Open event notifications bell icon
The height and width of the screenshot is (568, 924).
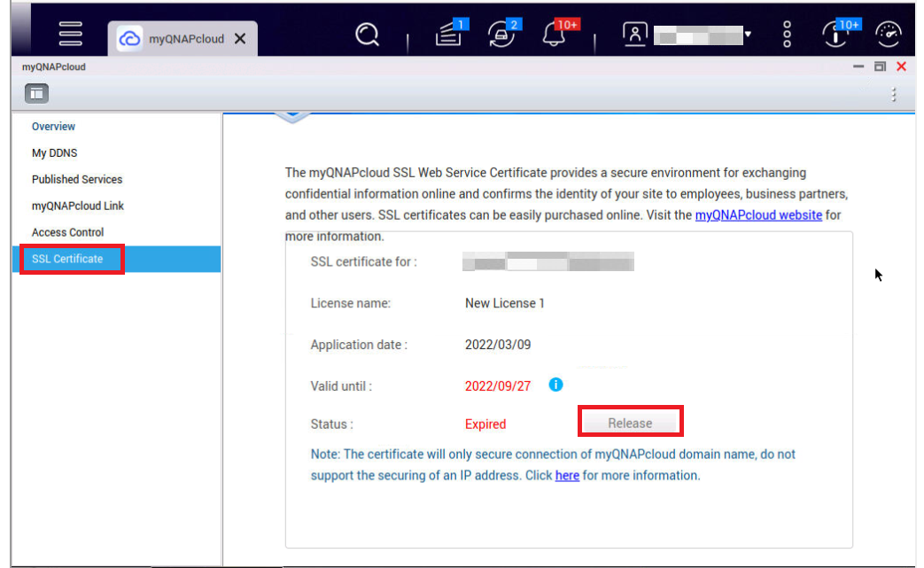pos(553,35)
